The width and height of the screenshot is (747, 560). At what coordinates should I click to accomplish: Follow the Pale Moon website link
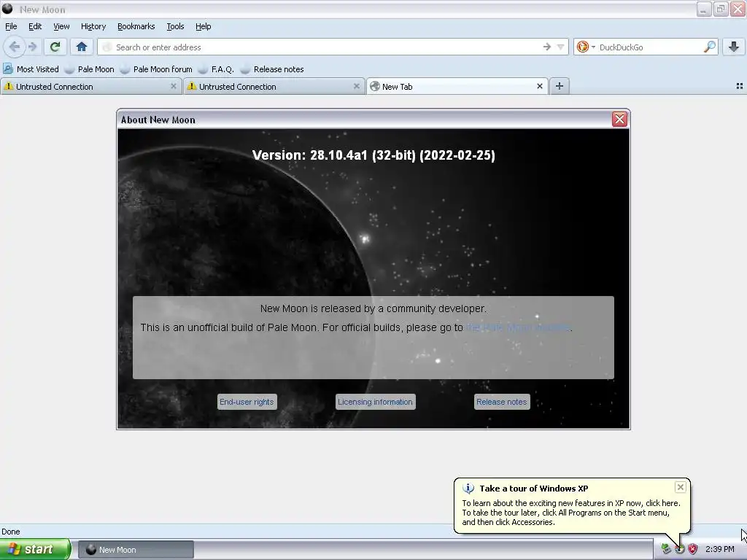pyautogui.click(x=518, y=327)
